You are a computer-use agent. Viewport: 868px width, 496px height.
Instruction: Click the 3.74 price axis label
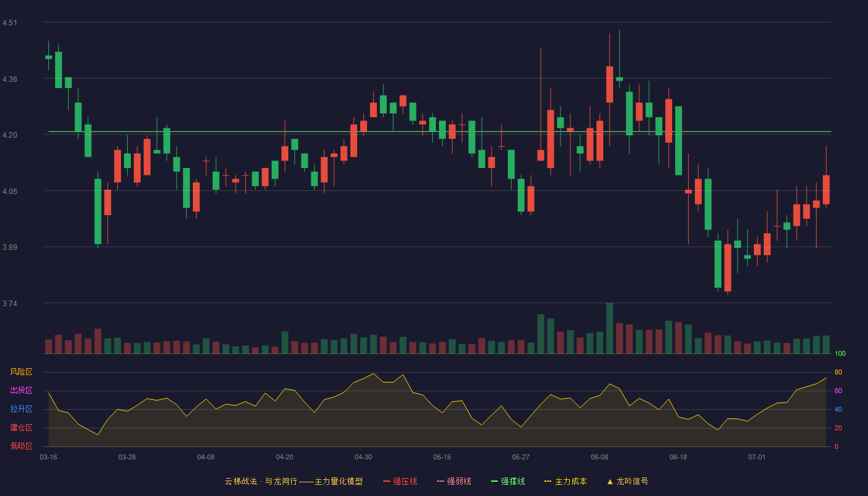pos(10,304)
